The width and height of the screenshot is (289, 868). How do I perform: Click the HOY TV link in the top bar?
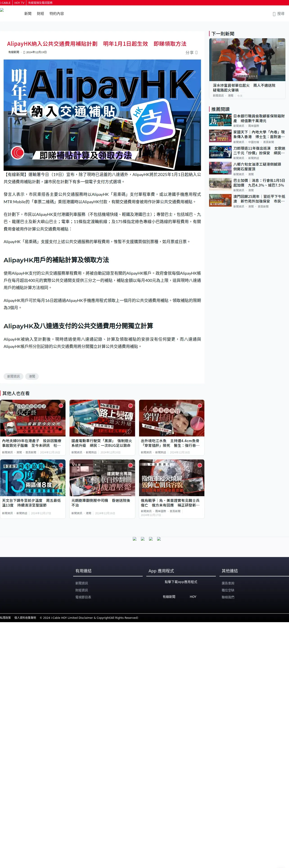[19, 3]
